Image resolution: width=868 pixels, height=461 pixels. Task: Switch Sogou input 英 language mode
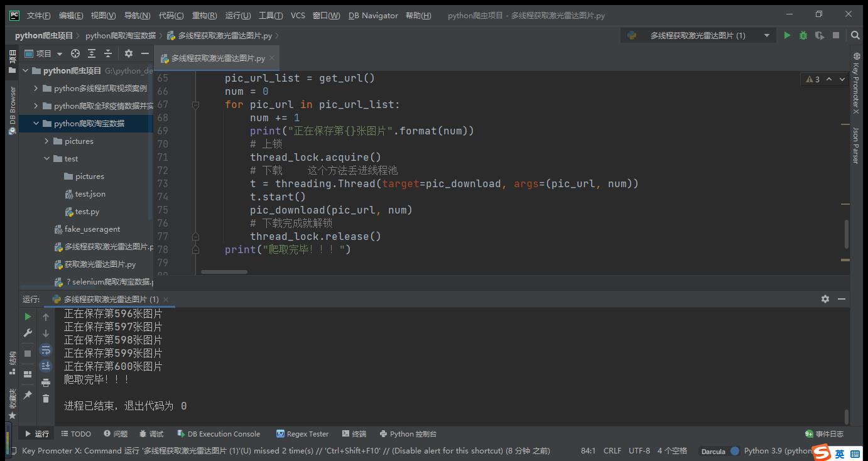(840, 453)
